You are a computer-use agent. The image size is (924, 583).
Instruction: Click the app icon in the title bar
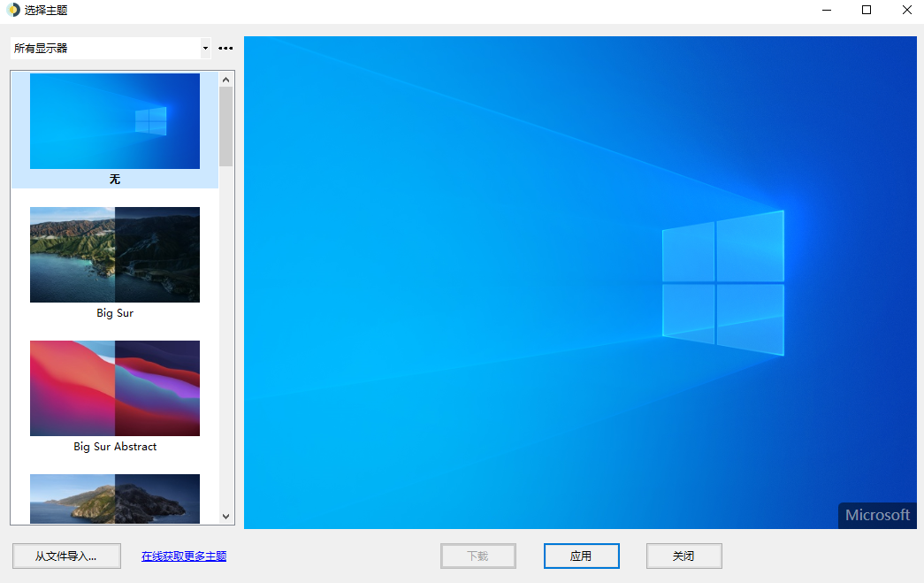point(13,10)
